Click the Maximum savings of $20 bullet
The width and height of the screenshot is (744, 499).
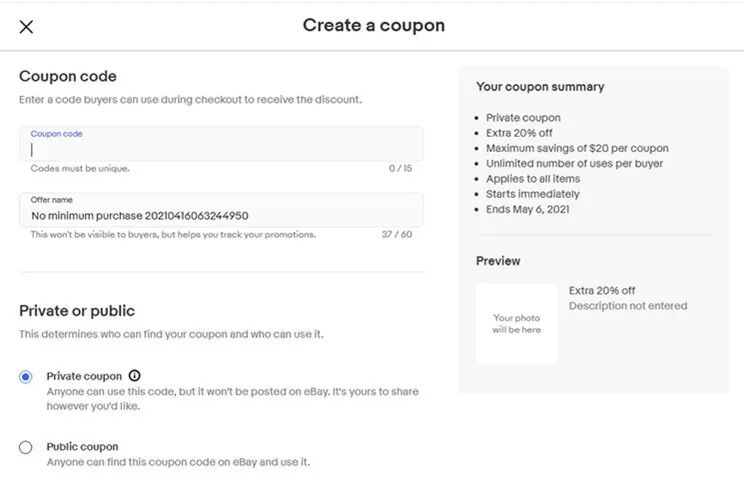tap(577, 148)
